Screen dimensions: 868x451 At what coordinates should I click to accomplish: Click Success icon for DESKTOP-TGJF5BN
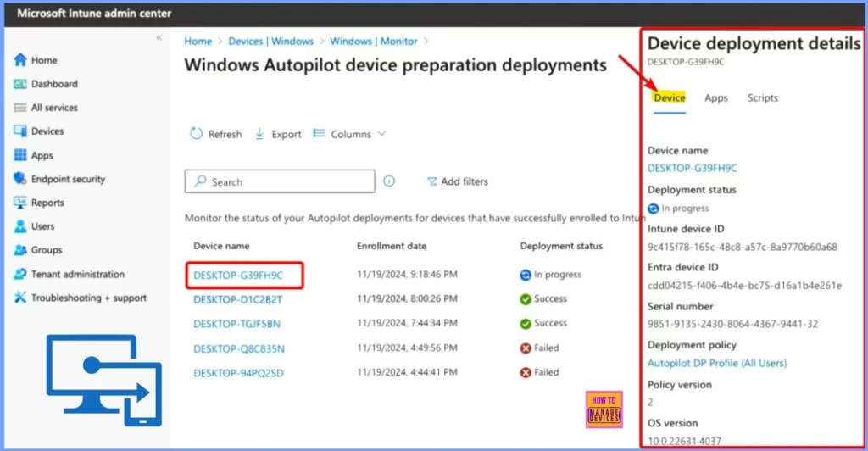(526, 323)
